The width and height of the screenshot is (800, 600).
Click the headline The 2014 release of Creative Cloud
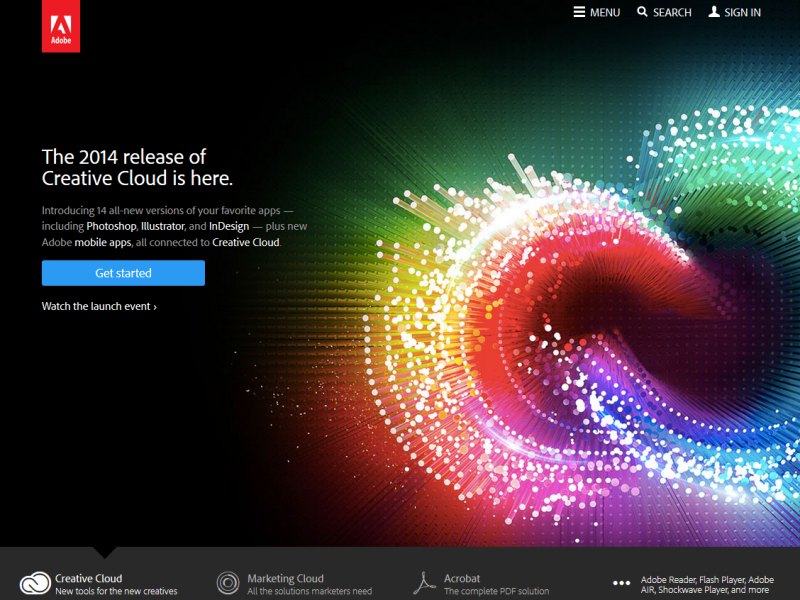click(x=137, y=167)
